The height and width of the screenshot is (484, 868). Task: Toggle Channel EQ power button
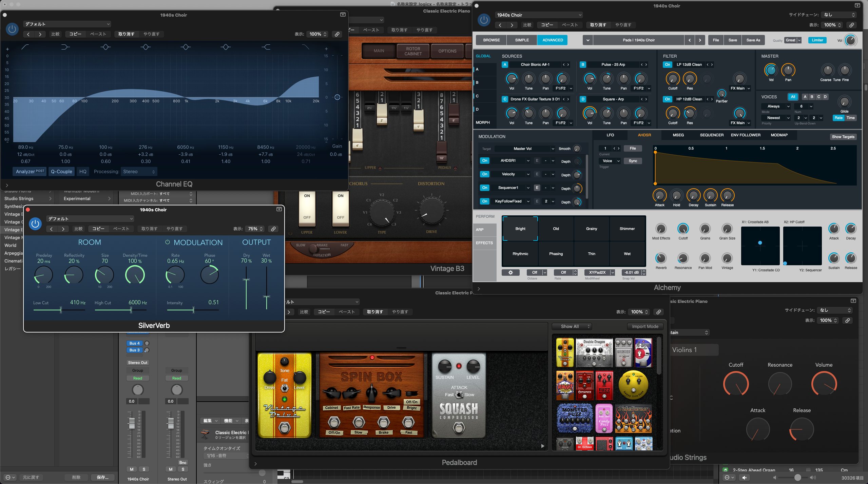[12, 29]
